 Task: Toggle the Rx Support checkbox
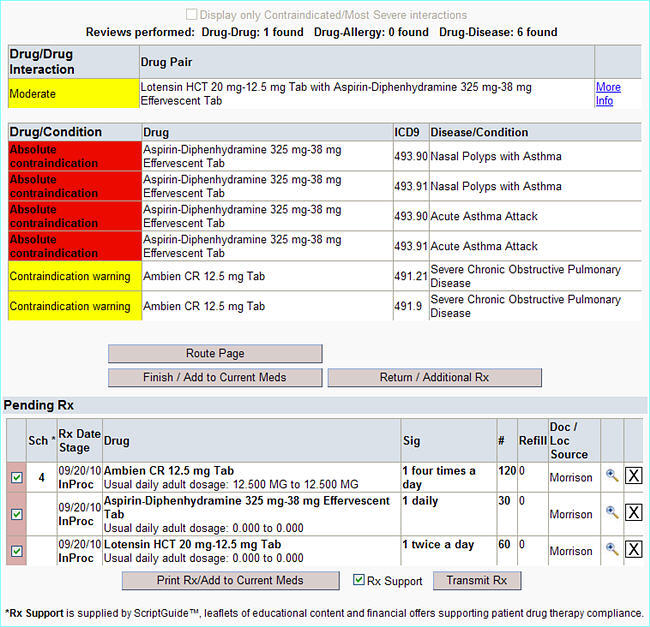pos(360,580)
